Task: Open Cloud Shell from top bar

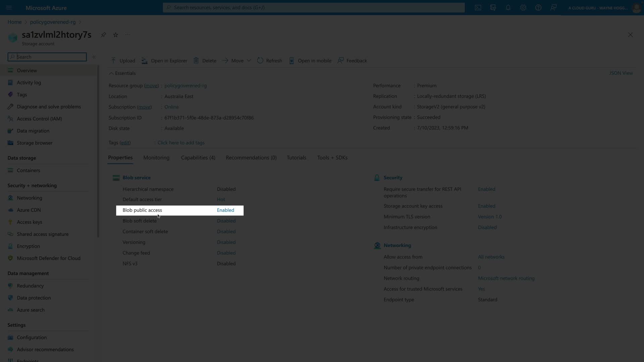Action: (x=478, y=7)
